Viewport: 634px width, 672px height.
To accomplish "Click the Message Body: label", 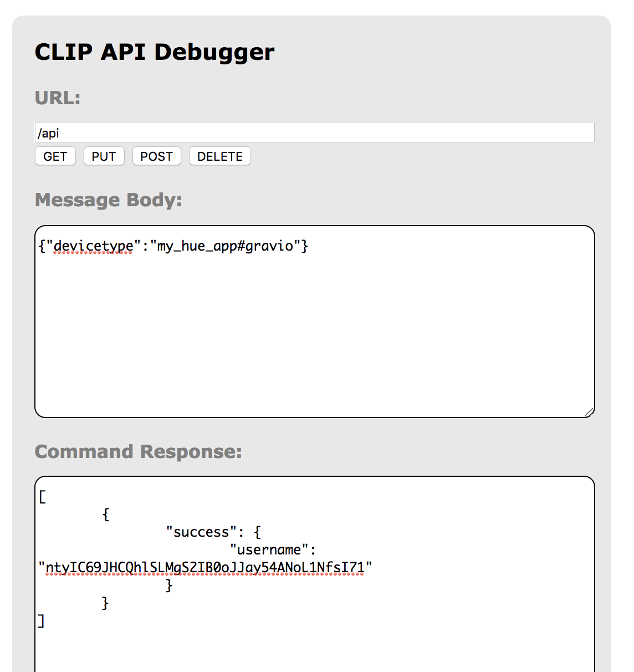I will pyautogui.click(x=109, y=200).
